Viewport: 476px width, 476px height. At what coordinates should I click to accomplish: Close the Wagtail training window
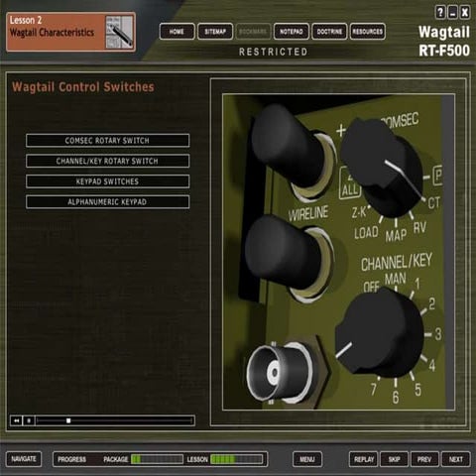coord(465,13)
